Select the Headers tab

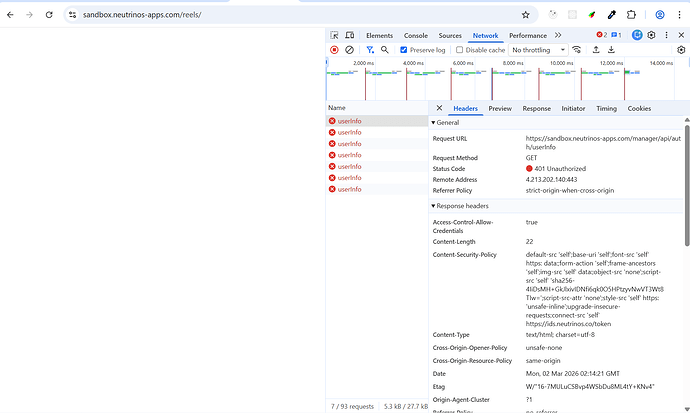(465, 109)
